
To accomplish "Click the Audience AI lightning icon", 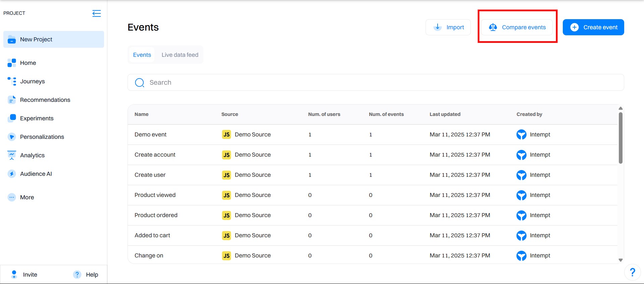I will point(12,174).
